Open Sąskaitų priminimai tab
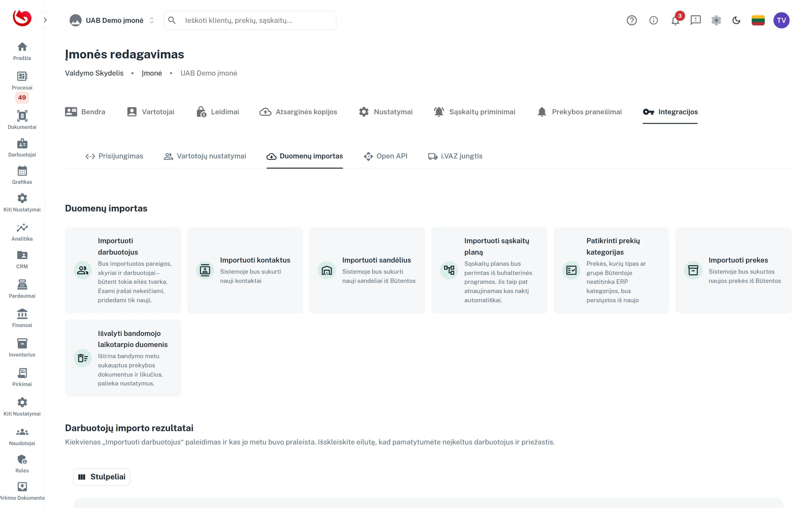This screenshot has height=508, width=812. pos(474,112)
